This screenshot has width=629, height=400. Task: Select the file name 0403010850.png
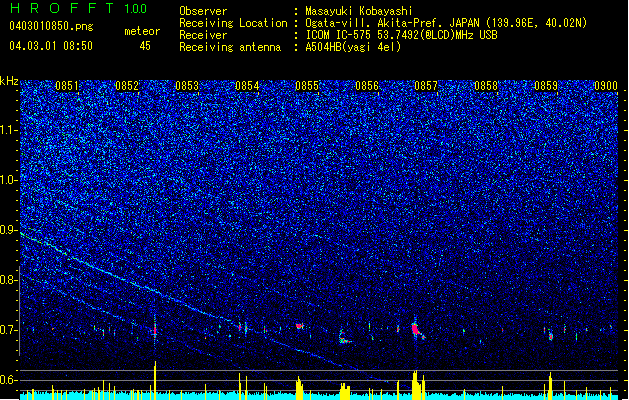51,26
